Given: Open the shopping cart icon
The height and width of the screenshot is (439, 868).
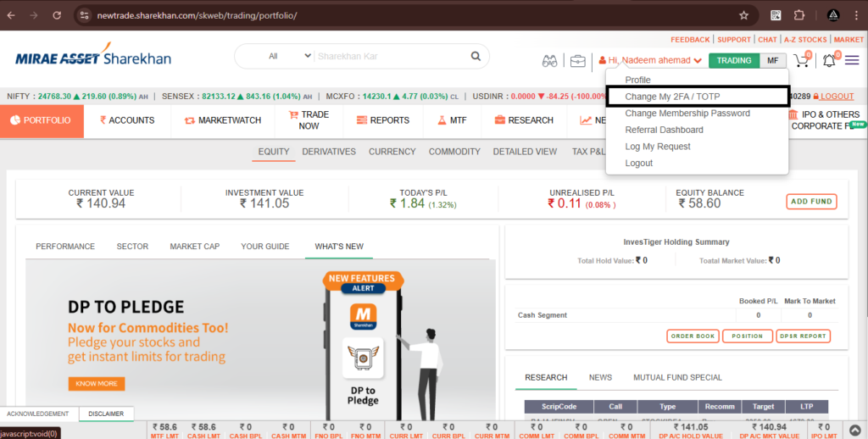Looking at the screenshot, I should (802, 60).
